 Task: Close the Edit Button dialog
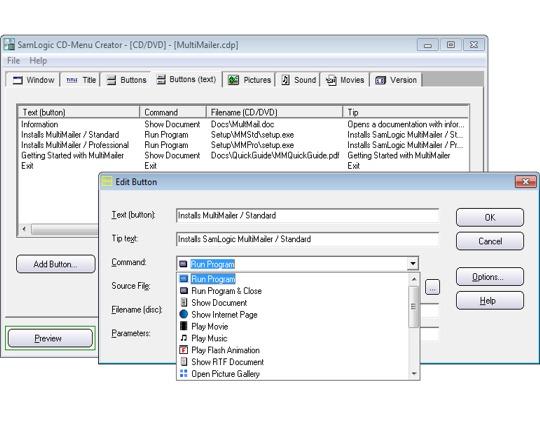coord(526,181)
